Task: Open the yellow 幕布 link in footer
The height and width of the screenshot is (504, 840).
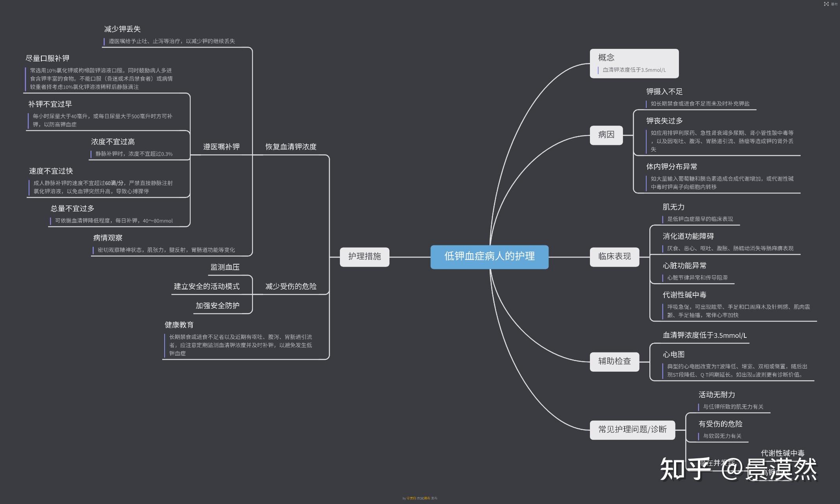Action: click(426, 498)
